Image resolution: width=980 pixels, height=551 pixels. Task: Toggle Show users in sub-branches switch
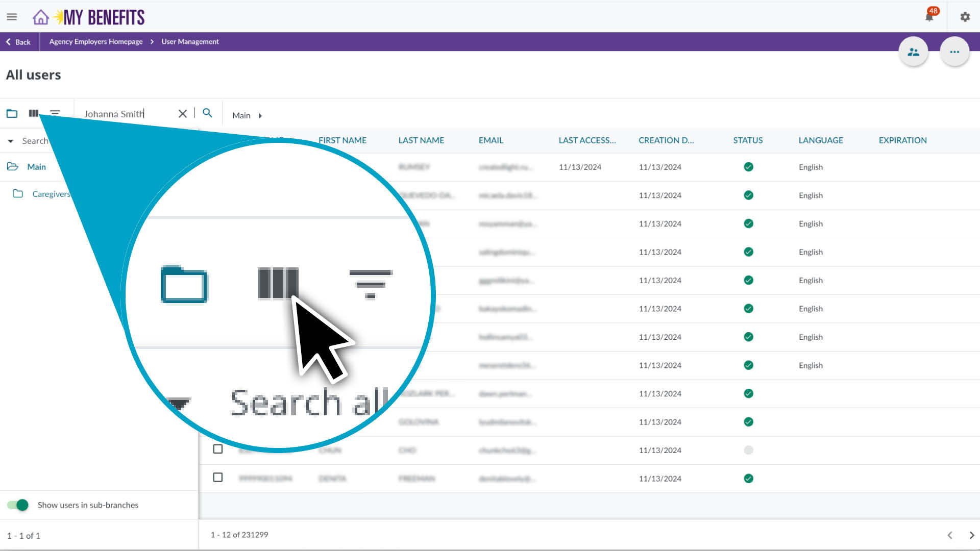[18, 505]
